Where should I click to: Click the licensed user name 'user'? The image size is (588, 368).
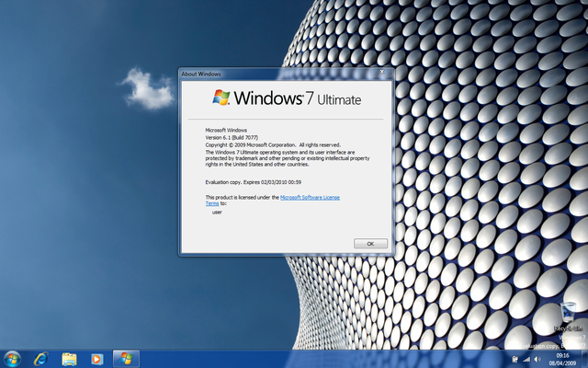pyautogui.click(x=217, y=213)
